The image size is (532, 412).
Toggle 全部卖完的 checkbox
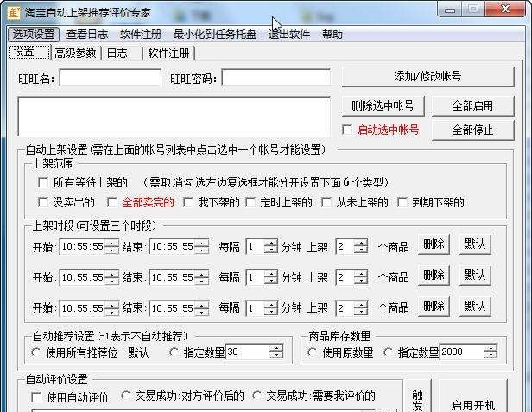click(x=112, y=202)
